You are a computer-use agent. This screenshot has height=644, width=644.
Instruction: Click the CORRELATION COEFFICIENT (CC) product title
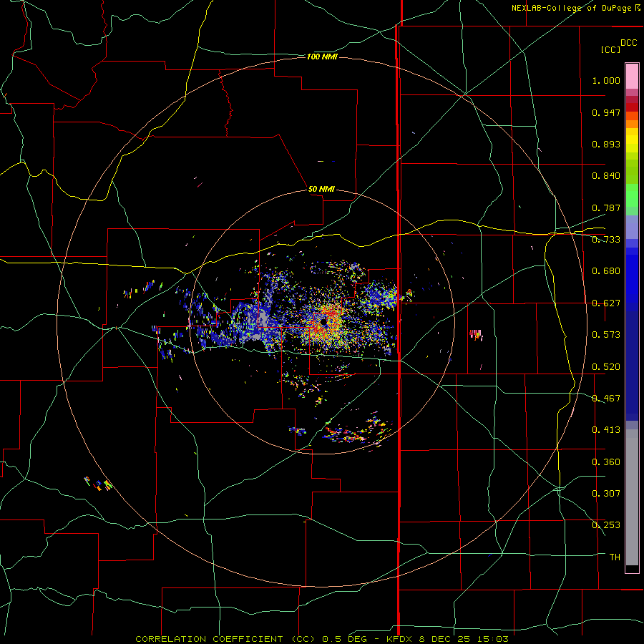[x=226, y=639]
